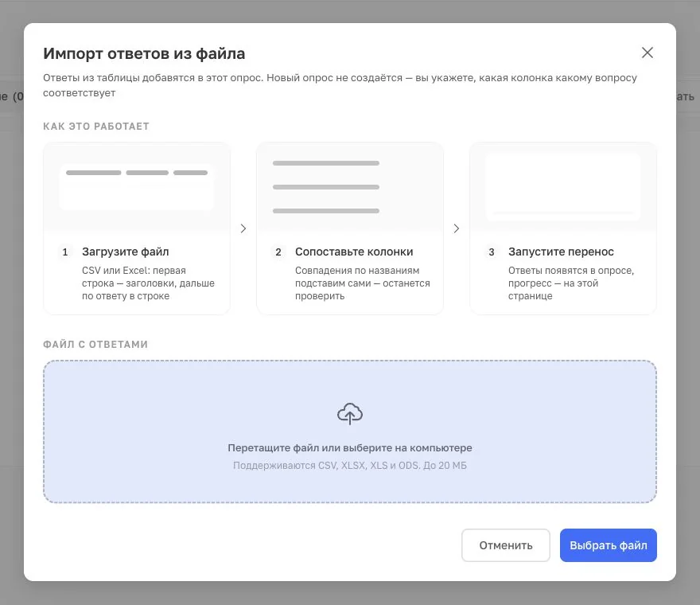Click the Загрузите файл step title

click(x=126, y=252)
